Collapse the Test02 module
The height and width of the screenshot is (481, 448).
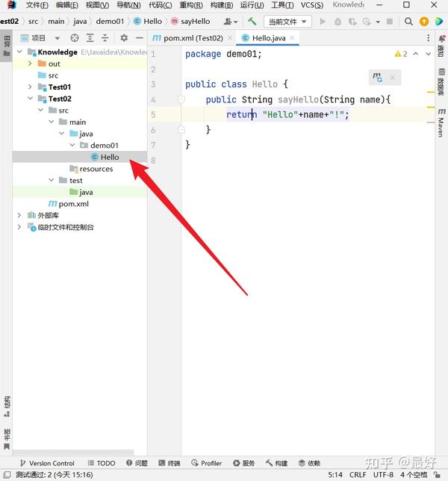[x=30, y=99]
